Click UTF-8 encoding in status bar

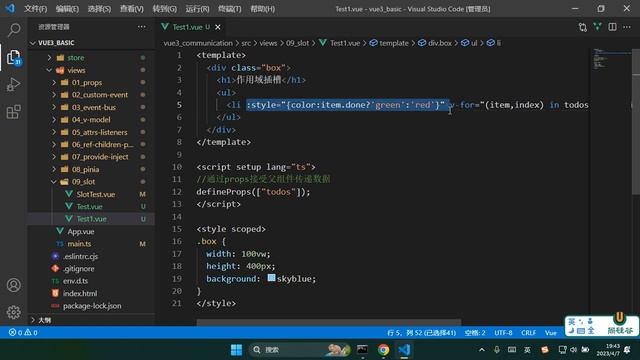point(503,333)
